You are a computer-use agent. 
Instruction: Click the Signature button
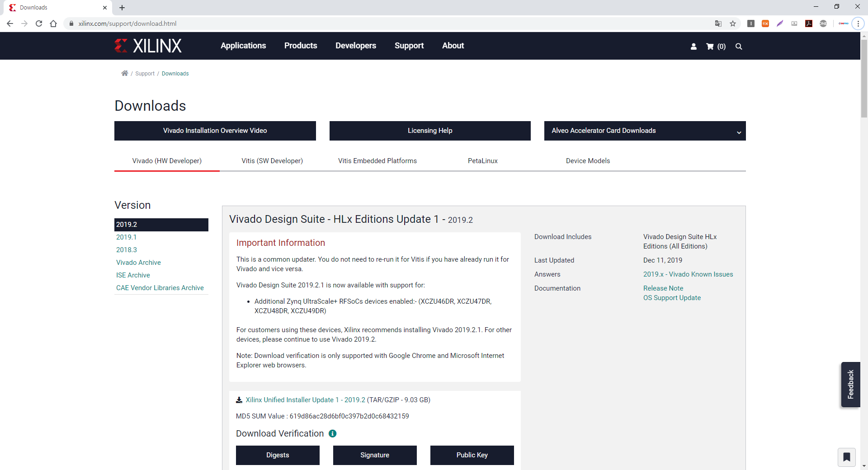pos(375,455)
